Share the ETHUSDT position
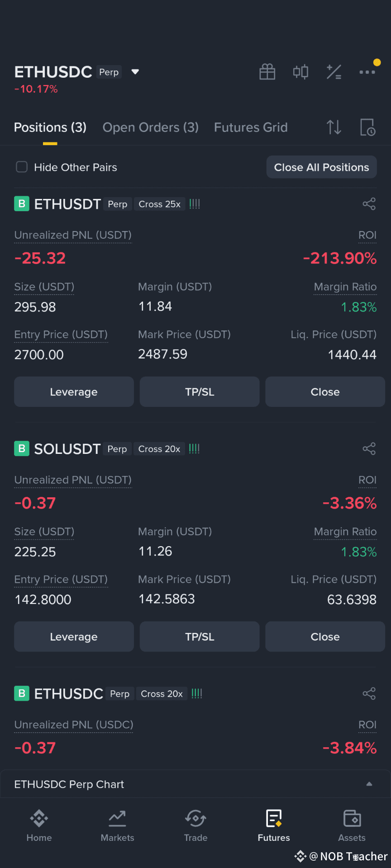Screen dimensions: 391x868 click(369, 204)
